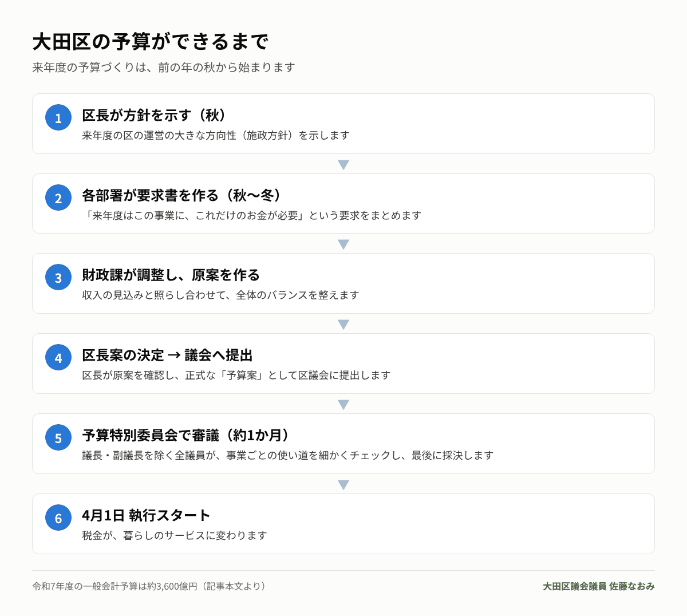
Task: Select the heading 財政課が調整し、原案を作る
Action: click(171, 275)
